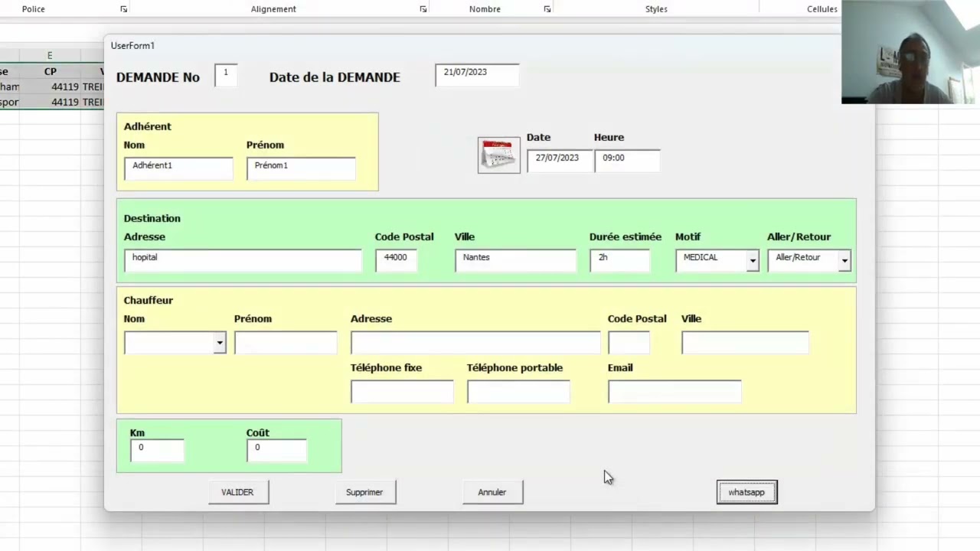Screen dimensions: 980x551
Task: Focus the Chauffeur Ville field
Action: [x=745, y=343]
